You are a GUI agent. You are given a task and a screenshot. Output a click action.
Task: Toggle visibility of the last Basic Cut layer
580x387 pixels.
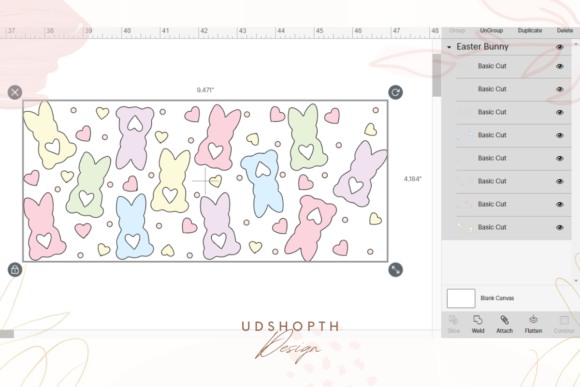coord(560,228)
